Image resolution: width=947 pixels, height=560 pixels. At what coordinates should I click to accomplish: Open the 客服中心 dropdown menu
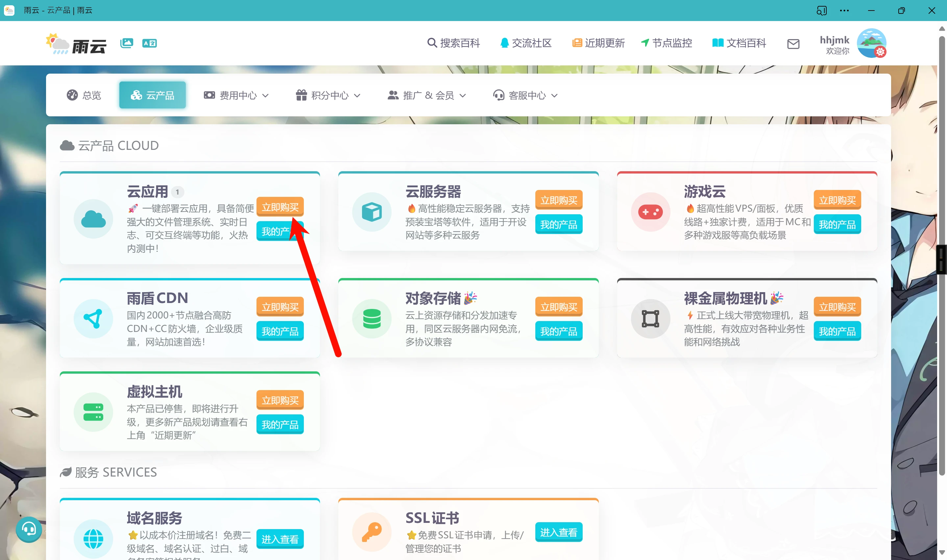[525, 96]
